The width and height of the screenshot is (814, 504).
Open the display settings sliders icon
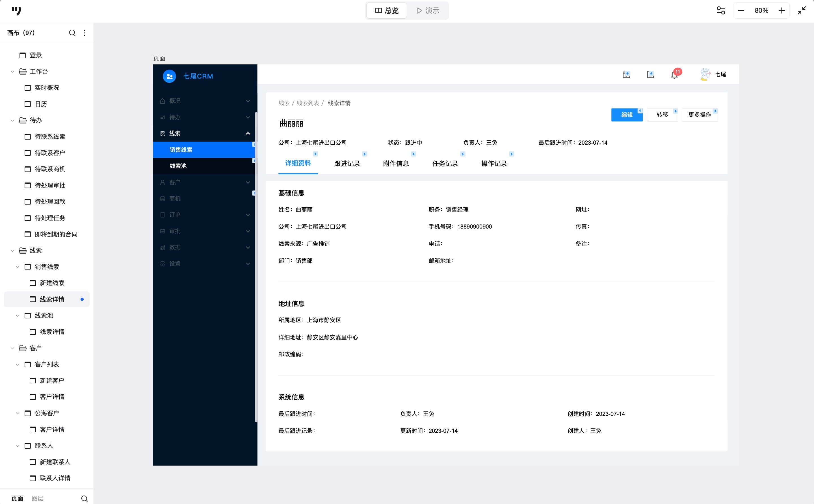(721, 11)
